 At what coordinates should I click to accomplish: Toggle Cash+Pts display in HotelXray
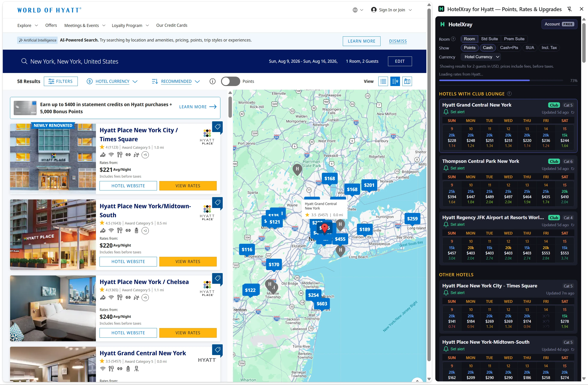point(509,48)
